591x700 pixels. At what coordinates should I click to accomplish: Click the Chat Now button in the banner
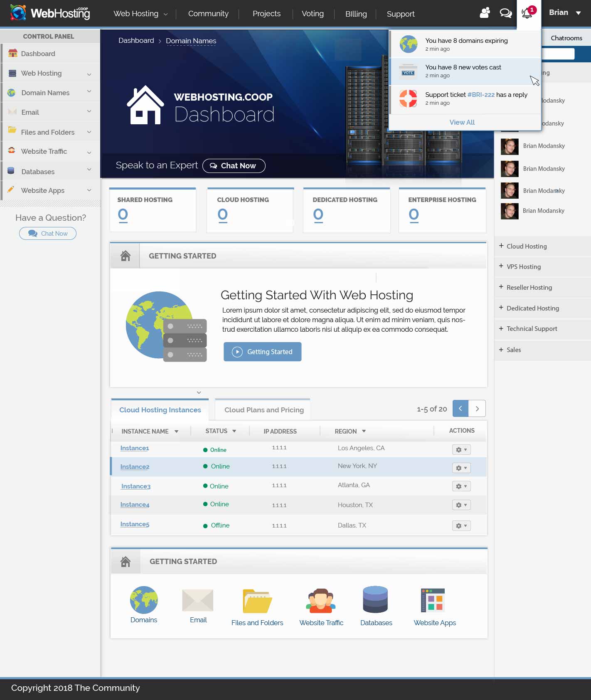pyautogui.click(x=234, y=165)
